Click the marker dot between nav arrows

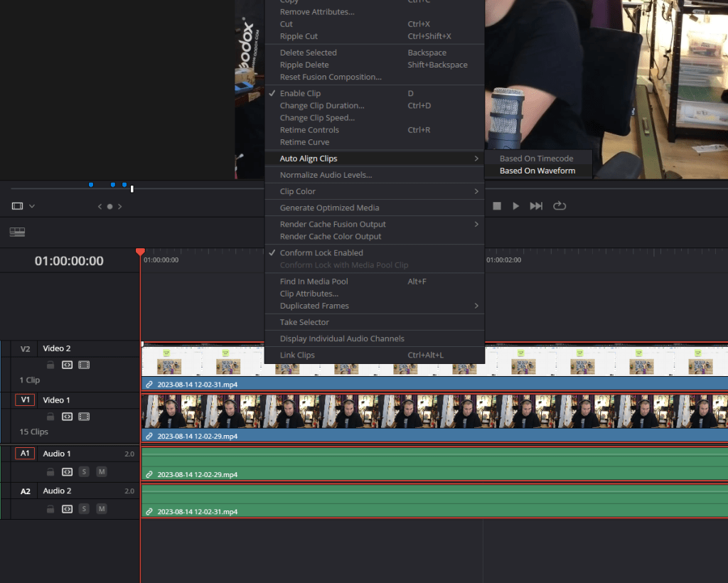tap(109, 207)
